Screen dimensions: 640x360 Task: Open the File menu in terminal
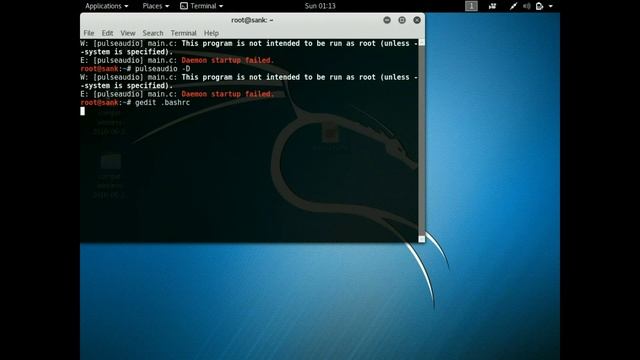coord(89,33)
